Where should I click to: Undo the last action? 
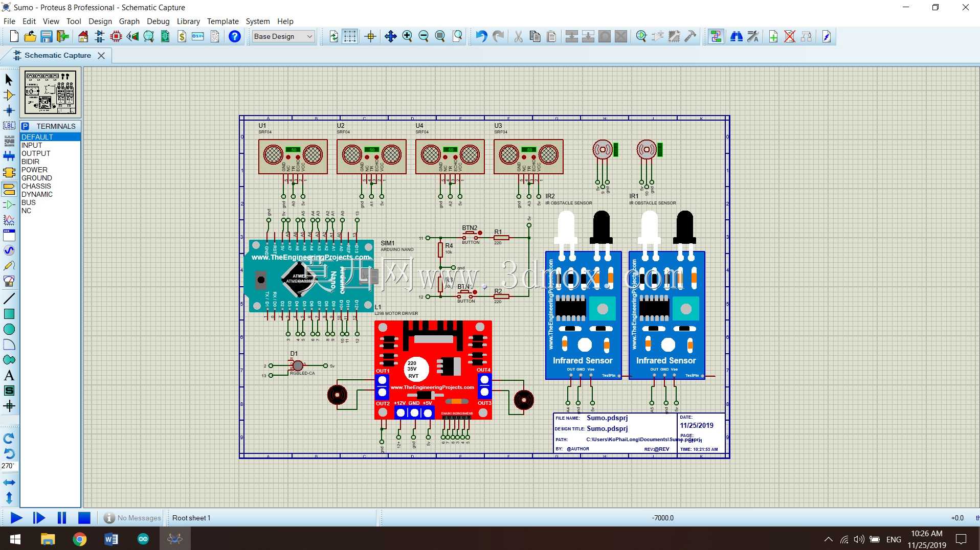point(481,36)
